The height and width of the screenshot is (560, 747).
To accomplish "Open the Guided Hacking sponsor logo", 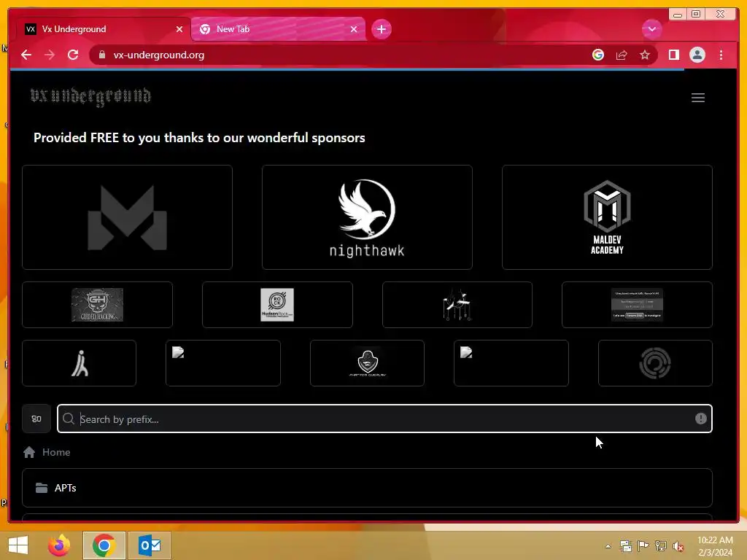I will coord(97,305).
